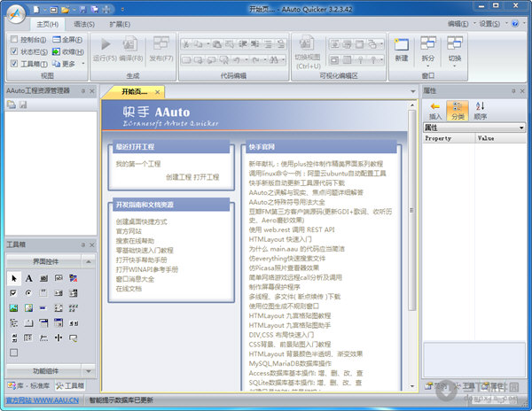Switch to the 工具箱 bottom tab

(70, 385)
